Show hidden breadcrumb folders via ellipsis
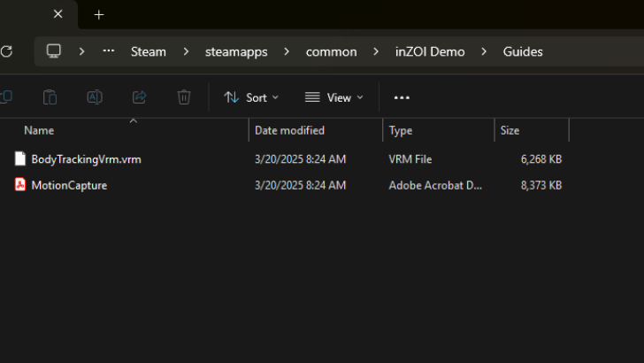644x363 pixels. tap(109, 51)
